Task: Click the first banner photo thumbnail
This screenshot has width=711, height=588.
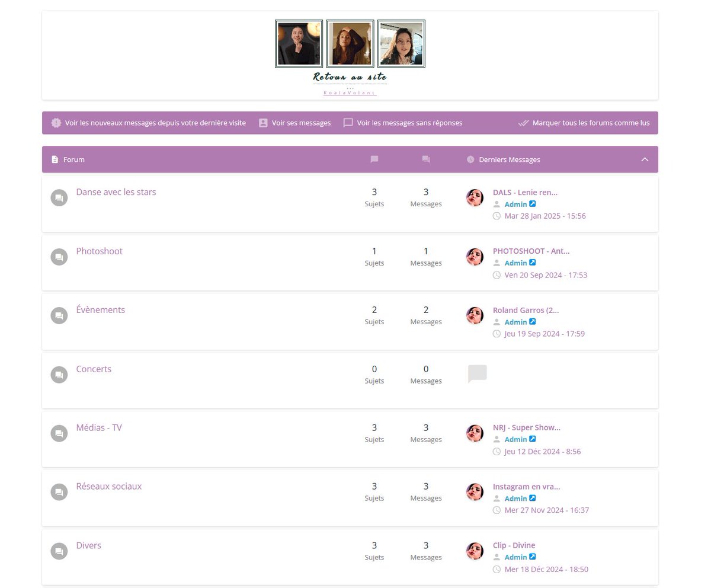Action: (299, 43)
